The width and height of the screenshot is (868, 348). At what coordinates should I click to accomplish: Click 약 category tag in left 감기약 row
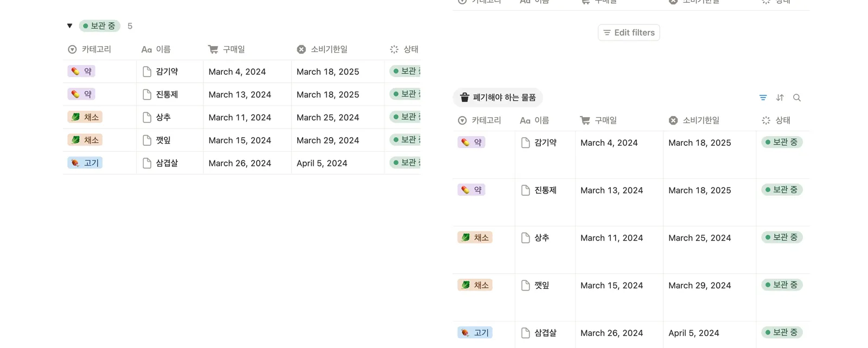[x=81, y=71]
